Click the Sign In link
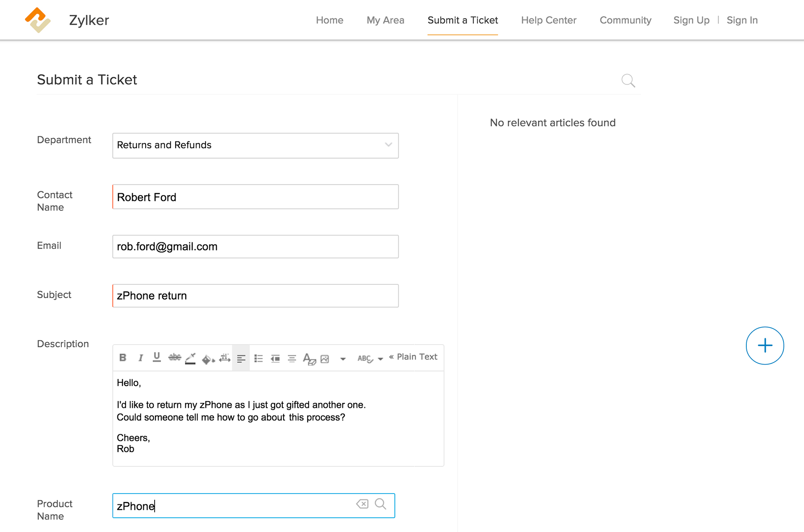 742,20
